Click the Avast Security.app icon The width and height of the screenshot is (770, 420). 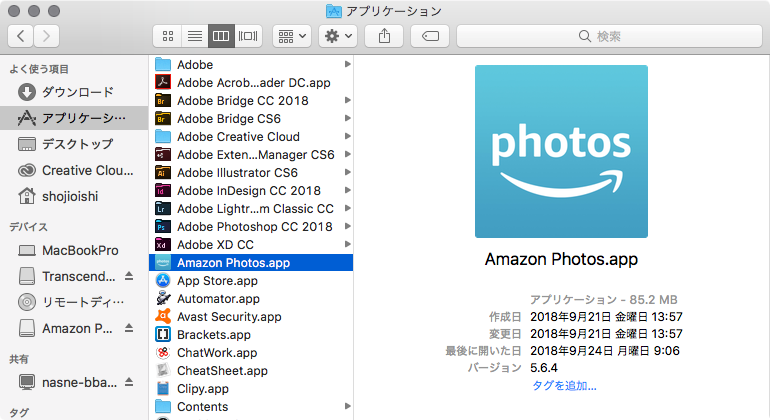click(x=163, y=316)
